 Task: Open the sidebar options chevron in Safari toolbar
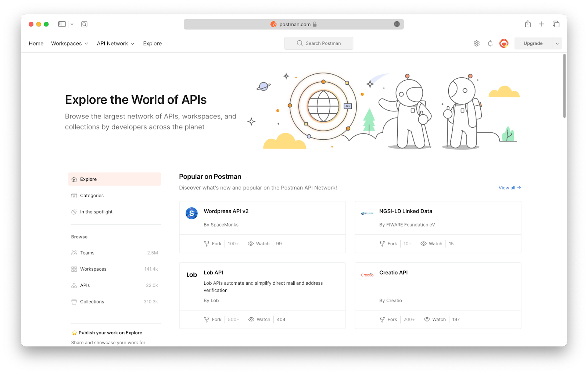tap(72, 24)
